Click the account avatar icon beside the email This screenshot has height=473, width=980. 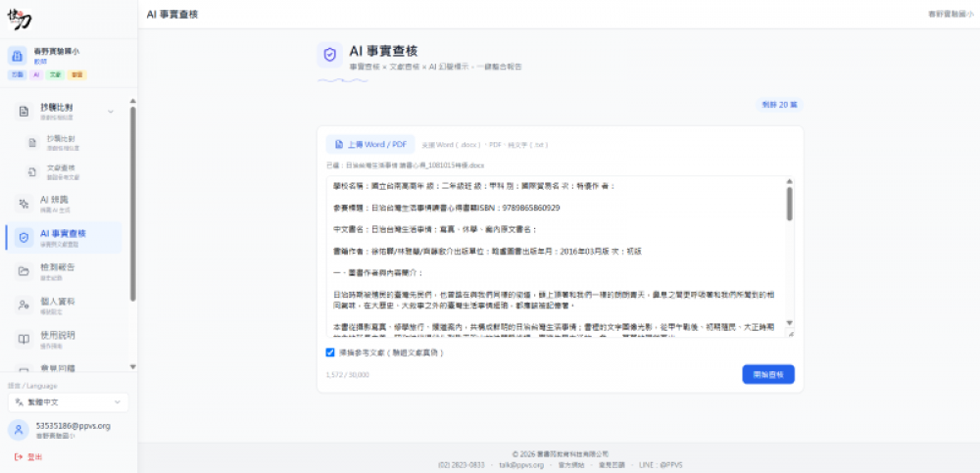pos(18,430)
